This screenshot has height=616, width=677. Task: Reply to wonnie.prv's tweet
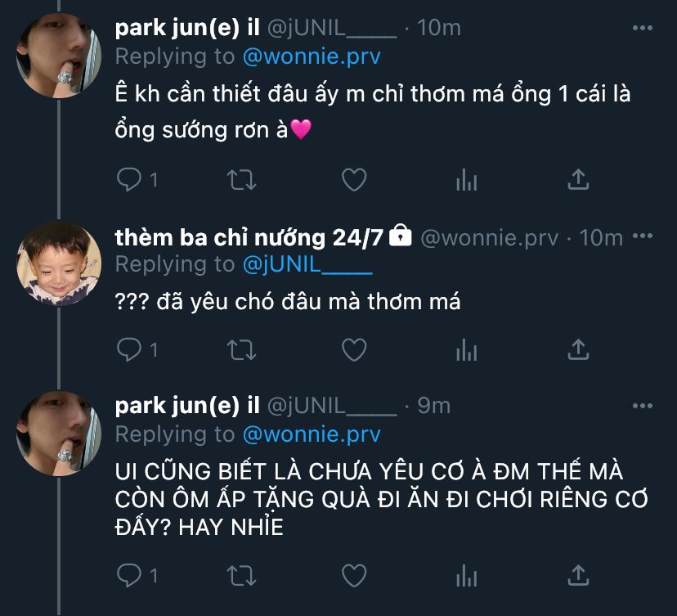[128, 349]
